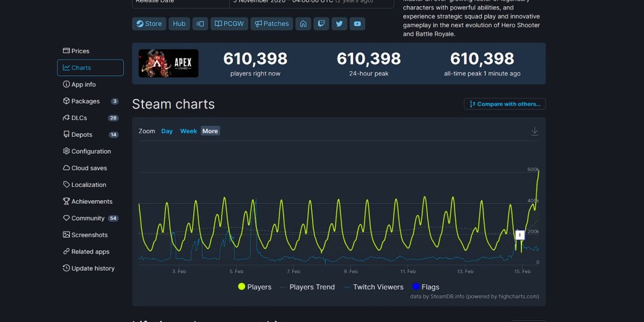Open the Twitch icon button

(321, 24)
